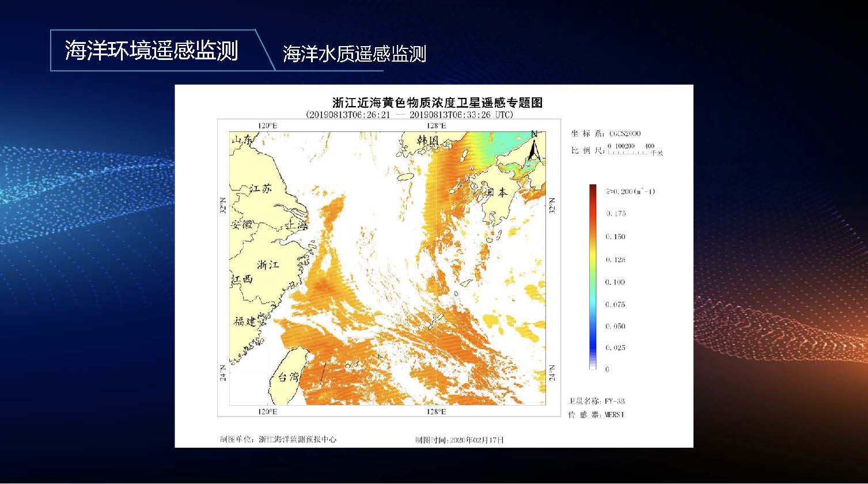Image resolution: width=868 pixels, height=484 pixels.
Task: Select the slide title 海洋环境遥感监测
Action: tap(151, 51)
